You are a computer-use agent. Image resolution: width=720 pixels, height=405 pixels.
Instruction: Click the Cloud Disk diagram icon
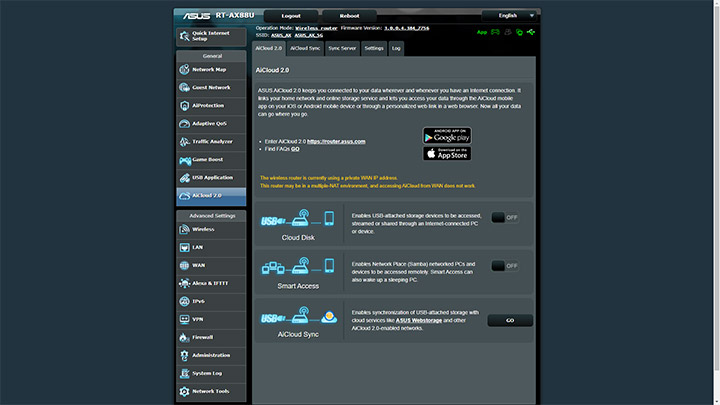tap(298, 219)
